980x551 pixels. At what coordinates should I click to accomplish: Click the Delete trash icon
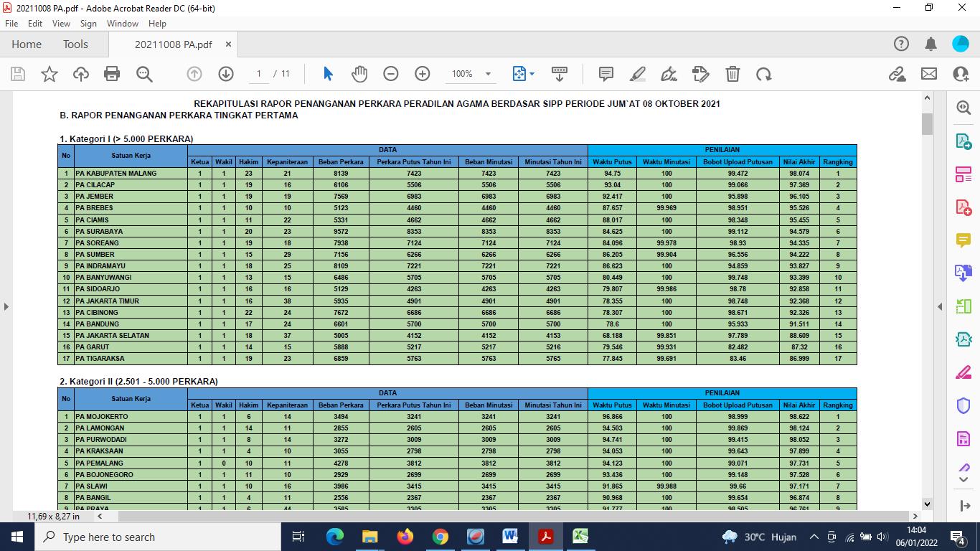pyautogui.click(x=732, y=74)
